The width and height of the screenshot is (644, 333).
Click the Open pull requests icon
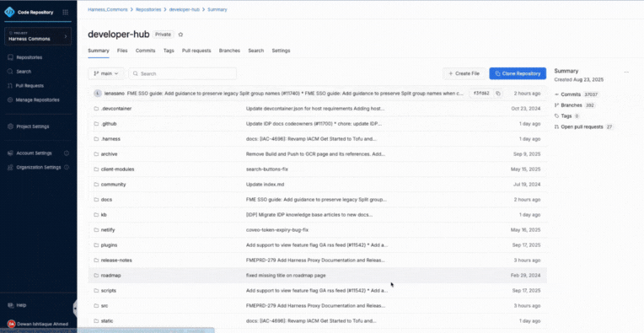[x=556, y=126]
